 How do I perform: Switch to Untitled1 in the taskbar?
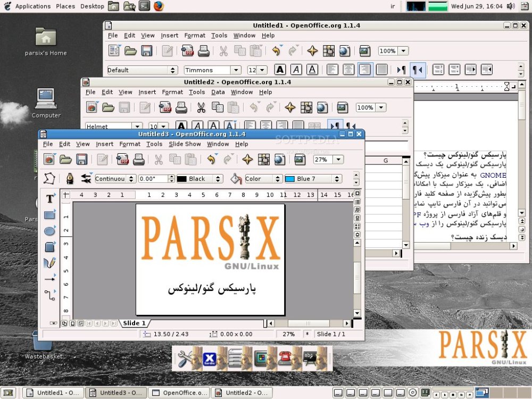53,393
